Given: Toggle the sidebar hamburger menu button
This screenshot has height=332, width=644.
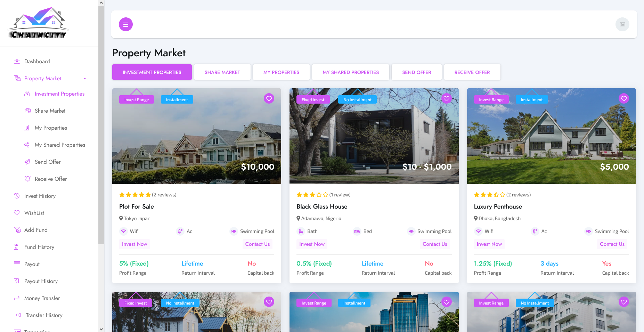Looking at the screenshot, I should [x=126, y=24].
